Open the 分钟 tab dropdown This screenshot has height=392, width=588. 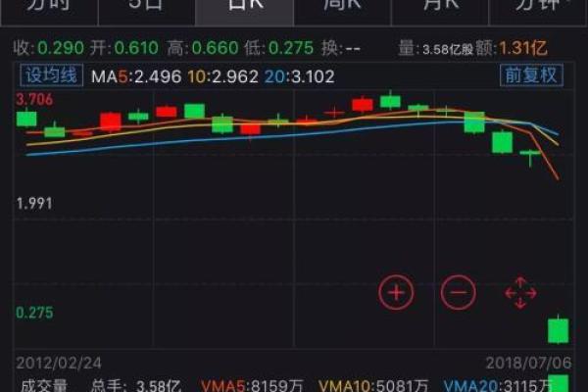tap(538, 11)
